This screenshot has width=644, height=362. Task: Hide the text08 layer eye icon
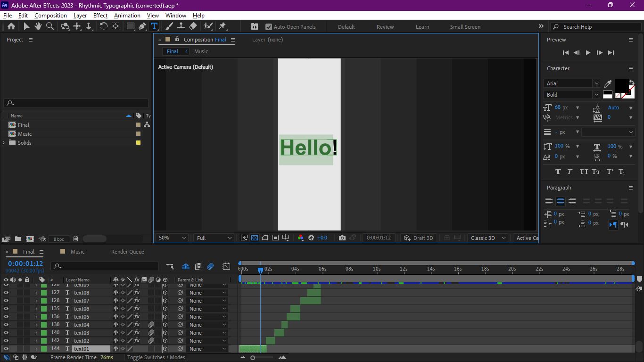coord(6,293)
